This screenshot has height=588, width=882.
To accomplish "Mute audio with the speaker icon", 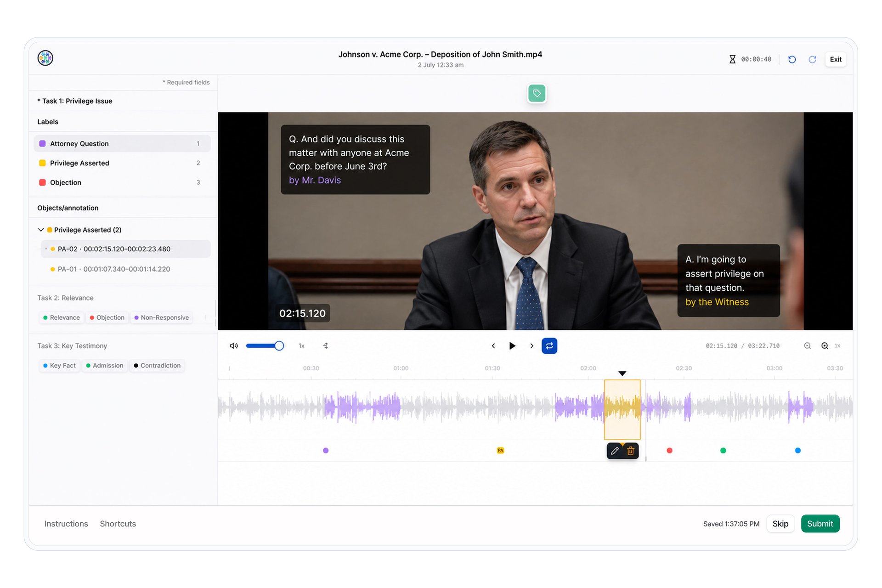I will (234, 346).
